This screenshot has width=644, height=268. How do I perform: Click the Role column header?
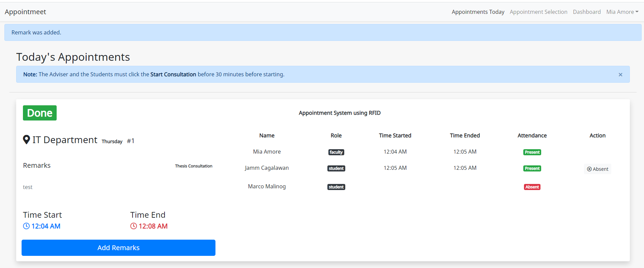pos(336,135)
